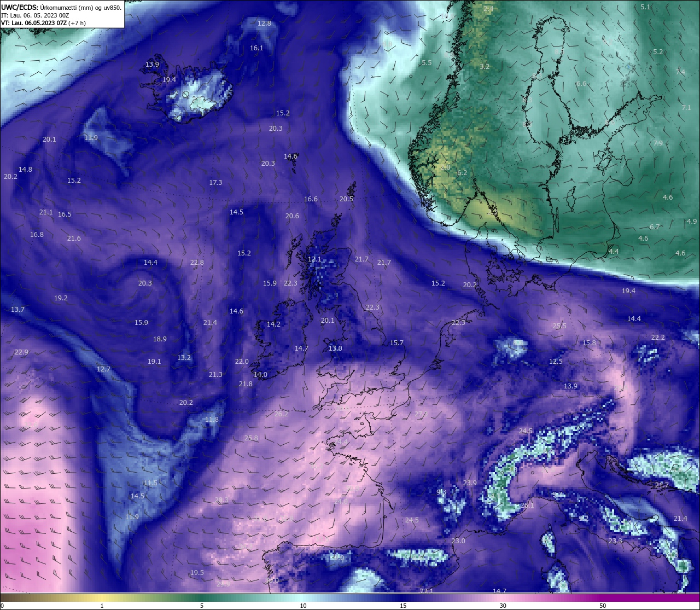700x610 pixels.
Task: Click the 13.2 value label
Action: coord(184,357)
